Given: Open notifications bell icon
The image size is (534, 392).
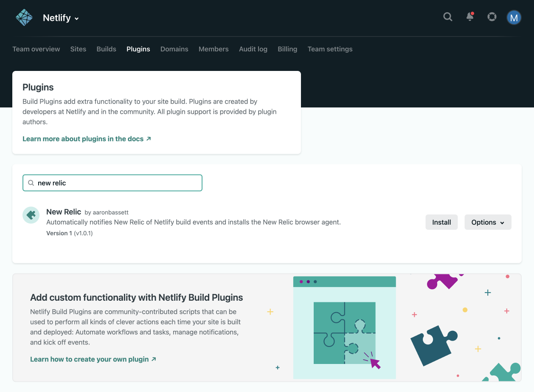Looking at the screenshot, I should point(470,17).
